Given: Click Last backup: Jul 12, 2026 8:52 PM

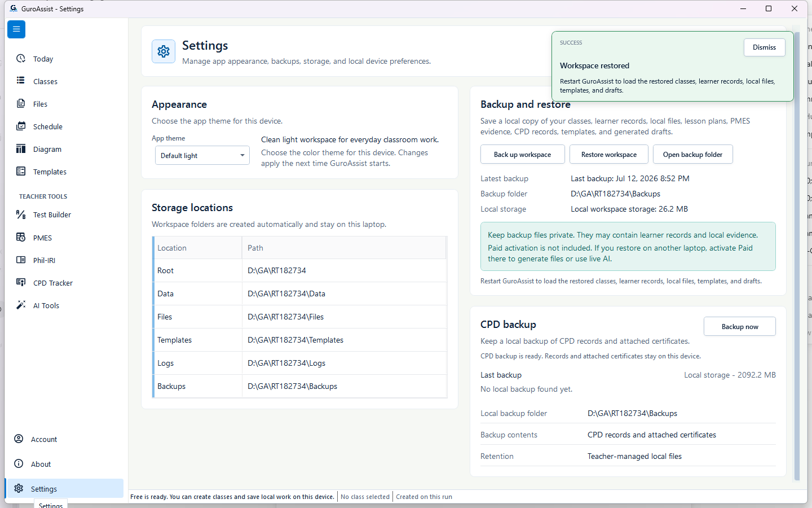Looking at the screenshot, I should click(x=630, y=178).
